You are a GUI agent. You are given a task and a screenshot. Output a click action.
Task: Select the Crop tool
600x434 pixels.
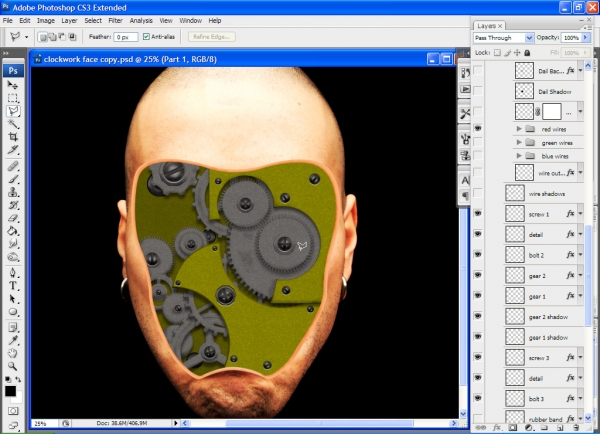[x=13, y=137]
